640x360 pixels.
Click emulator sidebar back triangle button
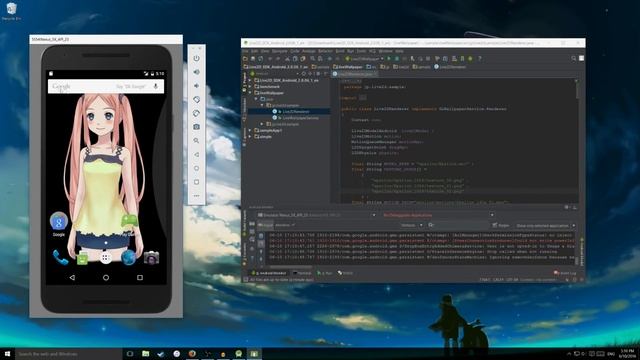tap(196, 155)
